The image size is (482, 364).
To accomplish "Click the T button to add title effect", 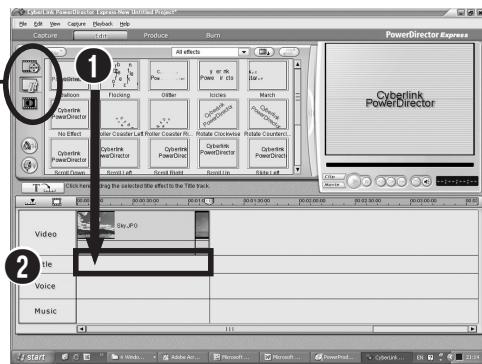I will (x=43, y=188).
